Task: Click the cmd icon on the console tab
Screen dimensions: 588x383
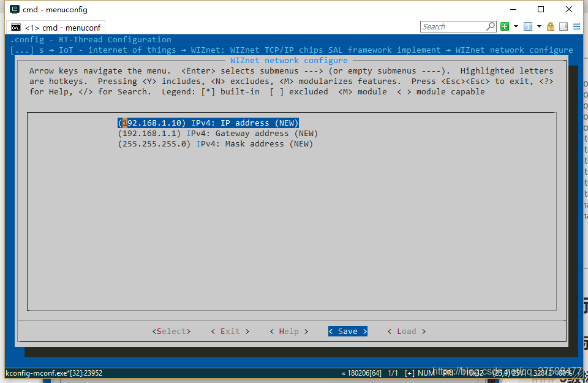Action: pyautogui.click(x=15, y=27)
